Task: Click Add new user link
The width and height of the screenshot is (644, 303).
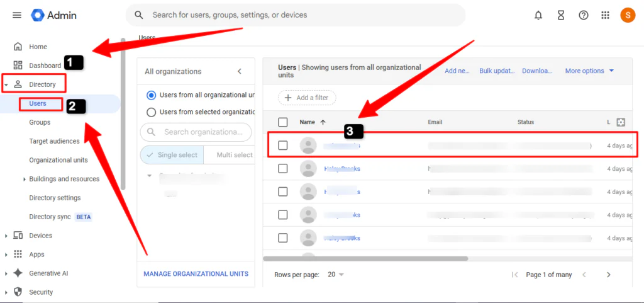Action: click(x=457, y=71)
